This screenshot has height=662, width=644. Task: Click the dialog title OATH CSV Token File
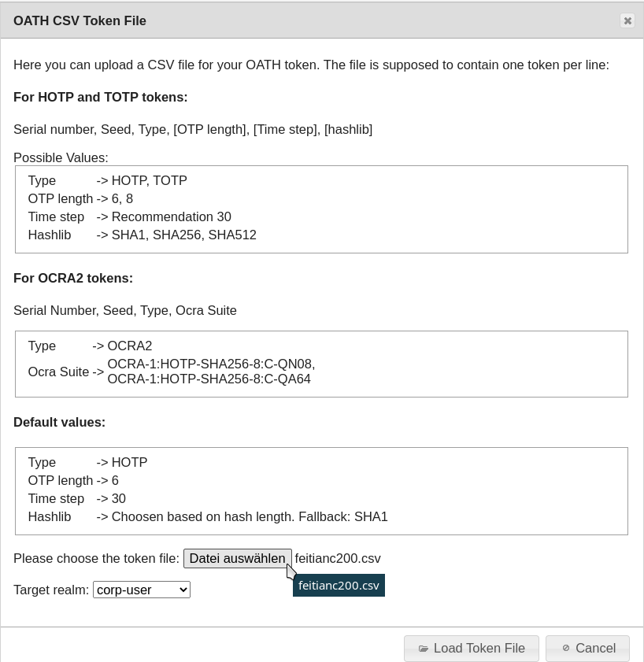pyautogui.click(x=80, y=20)
